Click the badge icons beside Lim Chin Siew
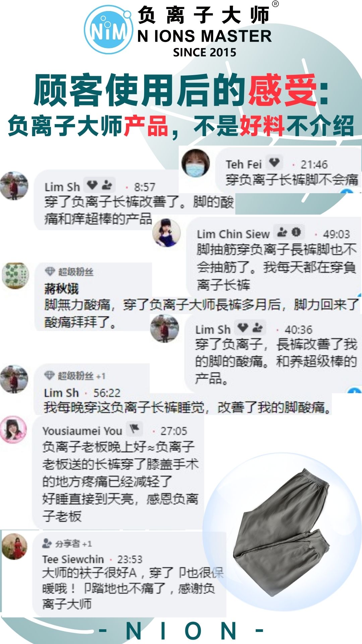This screenshot has width=362, height=644. 289,232
